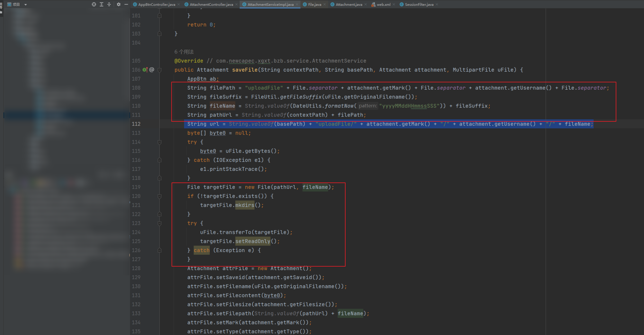Click uFile.getBytes() call on line 115
644x335 pixels.
251,151
